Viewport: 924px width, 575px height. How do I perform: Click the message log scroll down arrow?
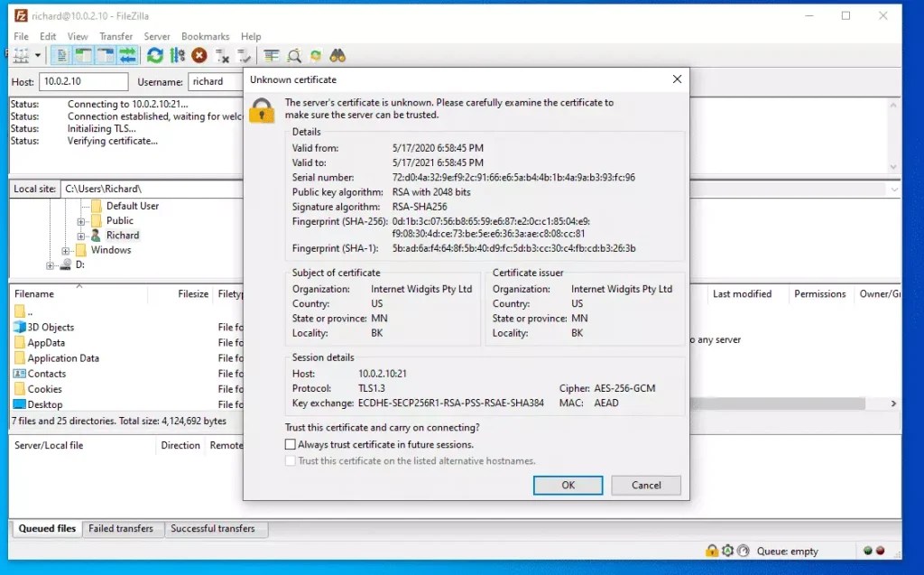pos(892,167)
